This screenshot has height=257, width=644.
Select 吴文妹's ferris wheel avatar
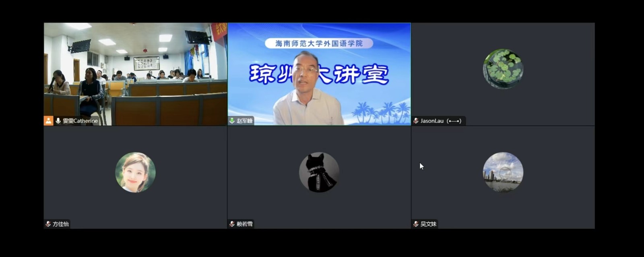[x=503, y=172]
